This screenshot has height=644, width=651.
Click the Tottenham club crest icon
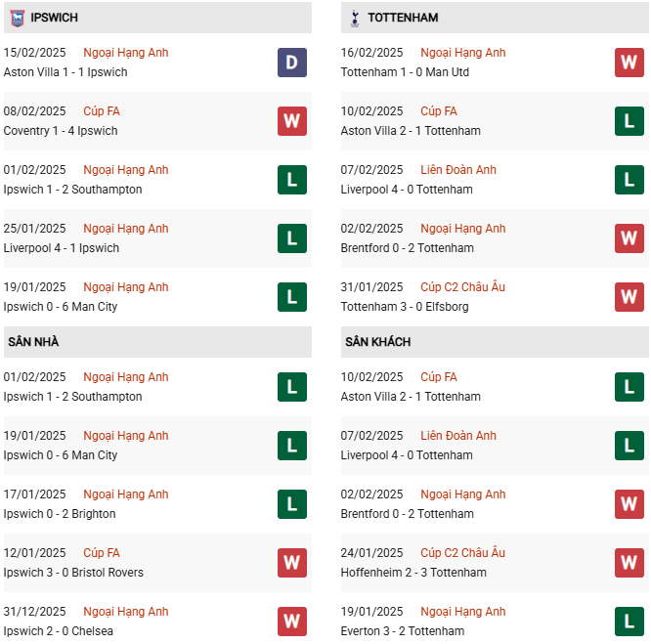point(354,18)
